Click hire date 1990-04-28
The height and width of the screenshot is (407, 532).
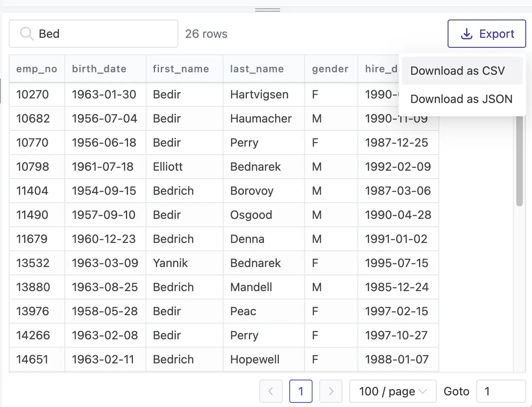point(398,215)
